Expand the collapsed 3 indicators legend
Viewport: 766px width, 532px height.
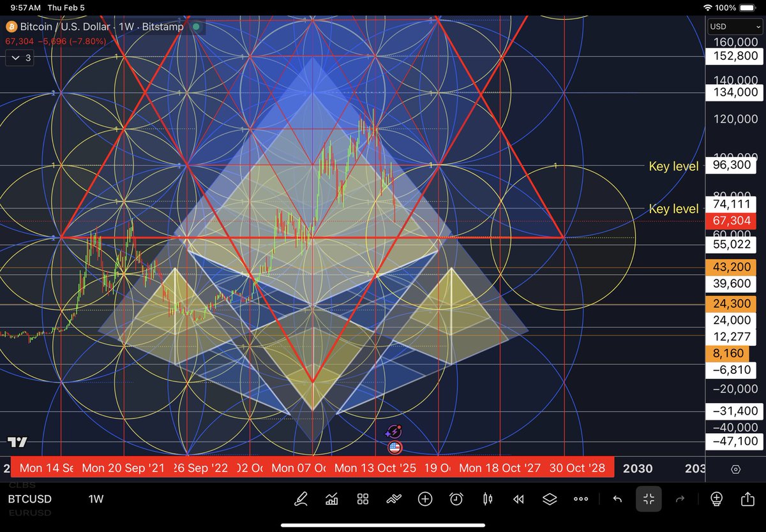pos(19,57)
